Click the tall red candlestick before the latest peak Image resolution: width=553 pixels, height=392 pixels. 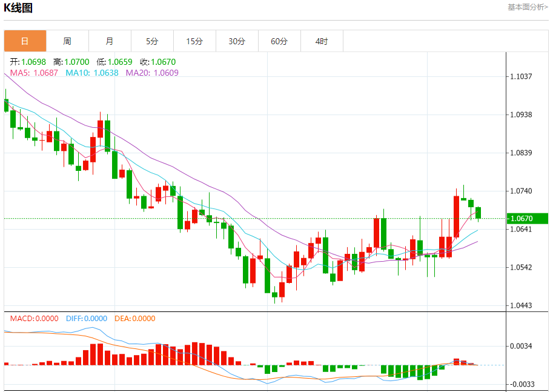tap(456, 217)
